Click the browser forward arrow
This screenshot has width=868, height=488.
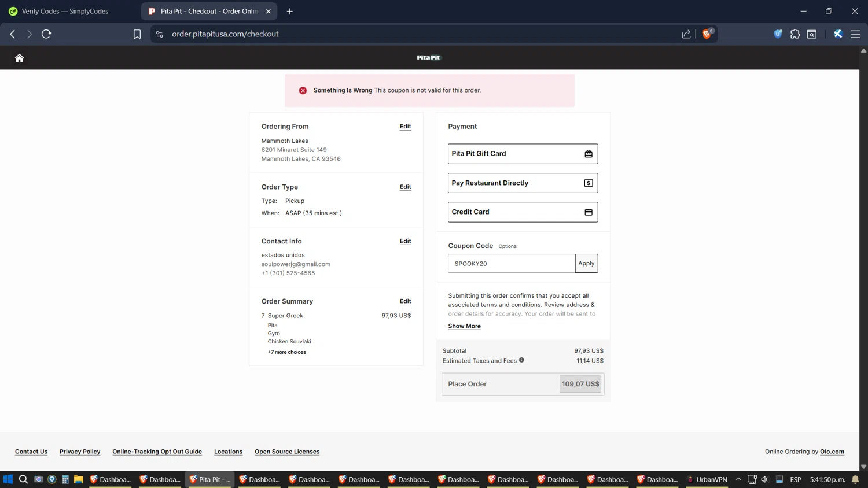tap(30, 34)
